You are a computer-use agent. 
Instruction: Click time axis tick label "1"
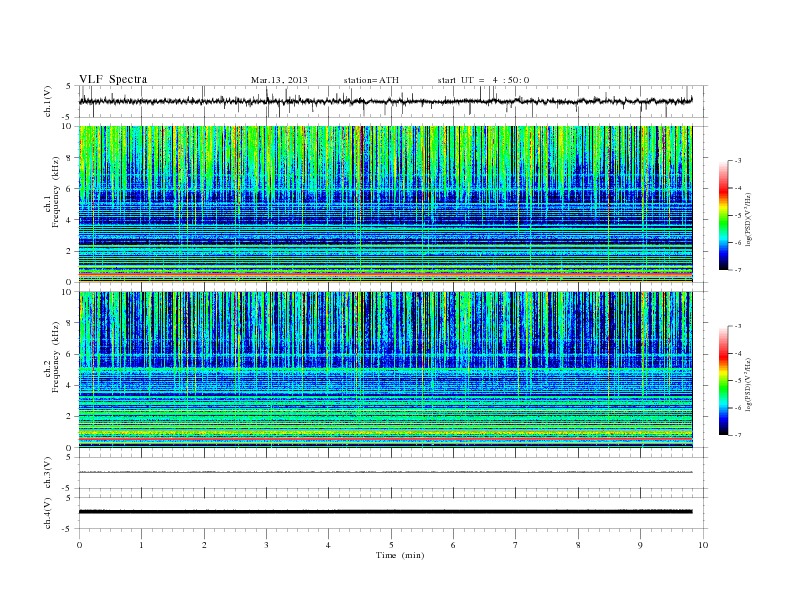coord(141,545)
